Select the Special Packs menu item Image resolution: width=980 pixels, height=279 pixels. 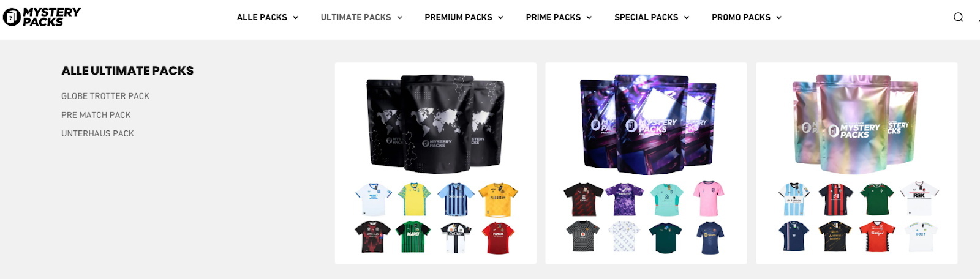(646, 17)
